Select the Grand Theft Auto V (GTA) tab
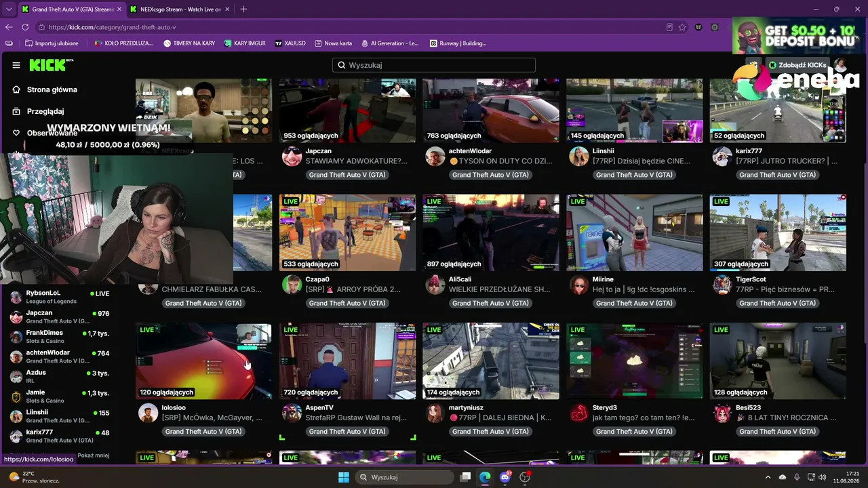This screenshot has height=488, width=868. click(71, 9)
